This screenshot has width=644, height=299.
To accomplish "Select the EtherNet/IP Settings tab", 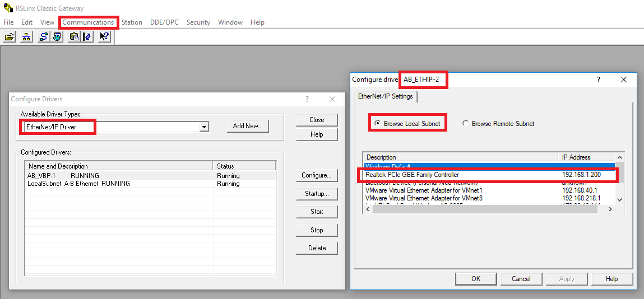I will click(386, 97).
